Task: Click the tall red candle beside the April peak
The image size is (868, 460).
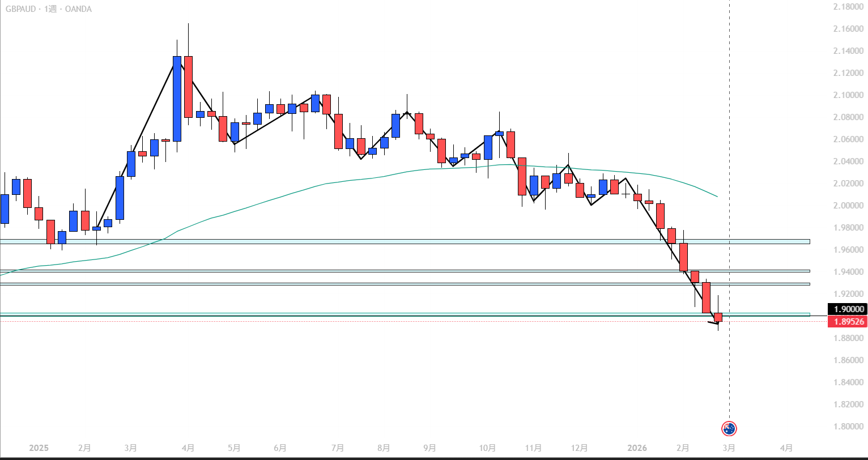Action: coord(188,87)
